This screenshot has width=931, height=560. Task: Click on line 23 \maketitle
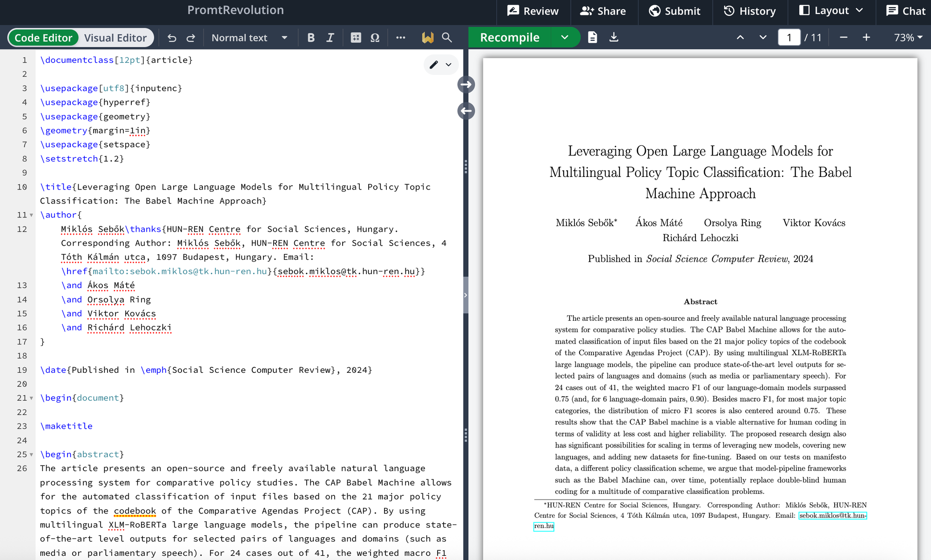click(x=67, y=426)
